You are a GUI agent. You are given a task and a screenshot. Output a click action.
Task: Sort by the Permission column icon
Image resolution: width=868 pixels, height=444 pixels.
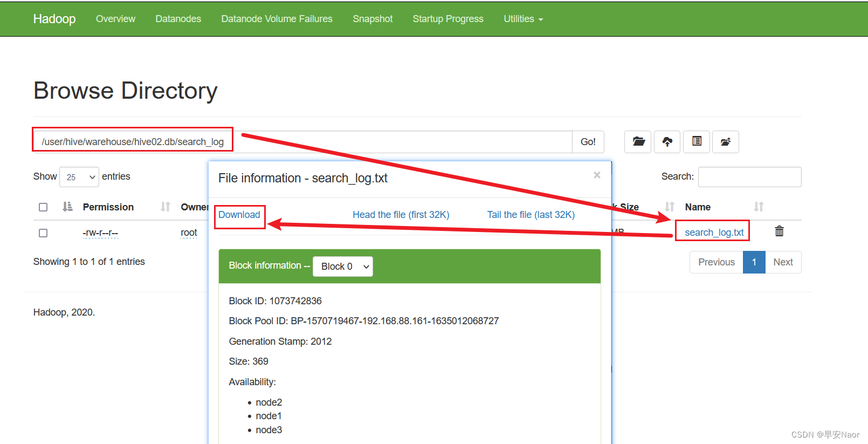[x=67, y=207]
